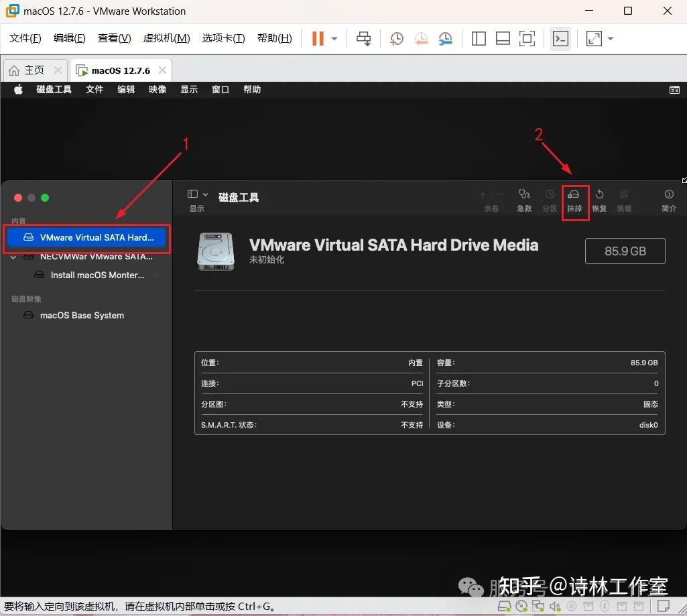This screenshot has width=687, height=616.
Task: Click the Erase (抹掉) toolbar icon
Action: 574,194
